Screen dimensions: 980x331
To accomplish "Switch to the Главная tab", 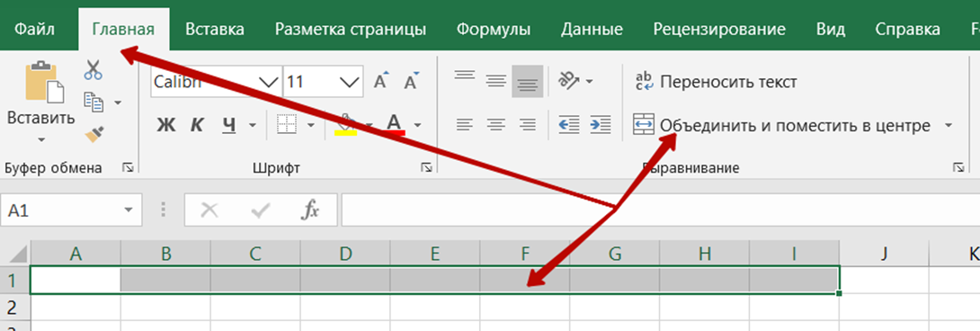I will [x=123, y=30].
